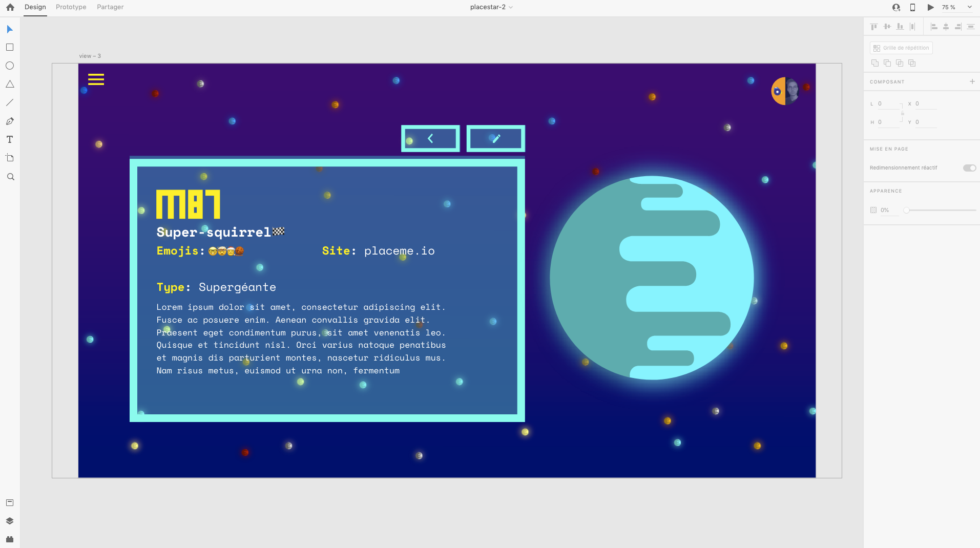980x548 pixels.
Task: Align selection to left edges
Action: point(933,27)
